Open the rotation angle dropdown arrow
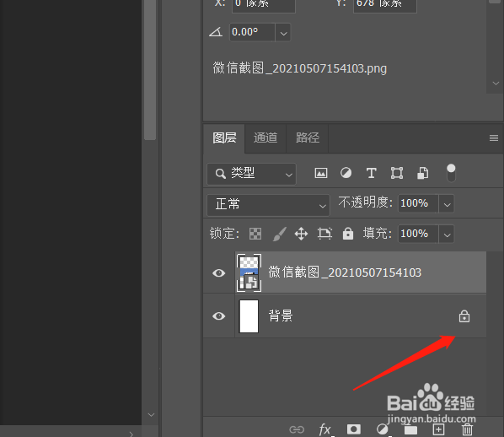The image size is (504, 437). pyautogui.click(x=283, y=33)
